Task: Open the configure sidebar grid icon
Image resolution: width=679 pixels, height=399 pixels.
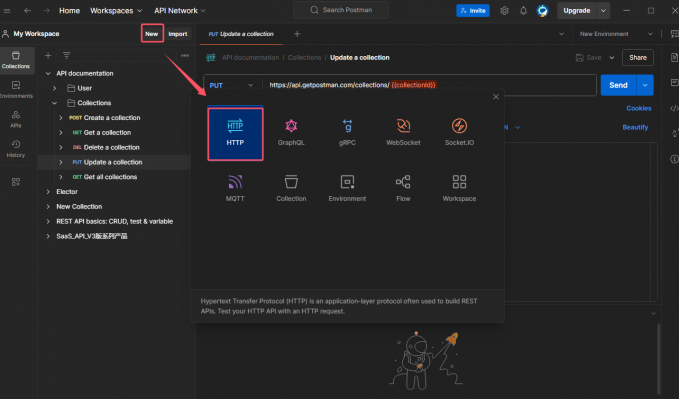Action: point(16,182)
